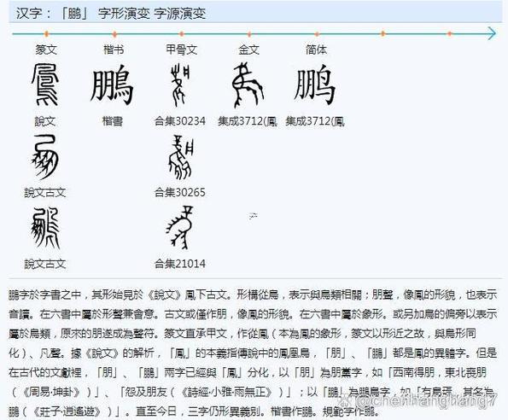508x420 pixels.
Task: Click paragraph line starting 在古代的文獻裡
Action: (x=248, y=372)
